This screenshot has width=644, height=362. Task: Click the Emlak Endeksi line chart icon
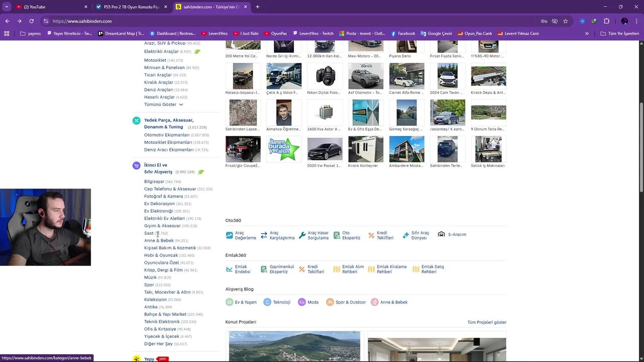[x=229, y=269]
